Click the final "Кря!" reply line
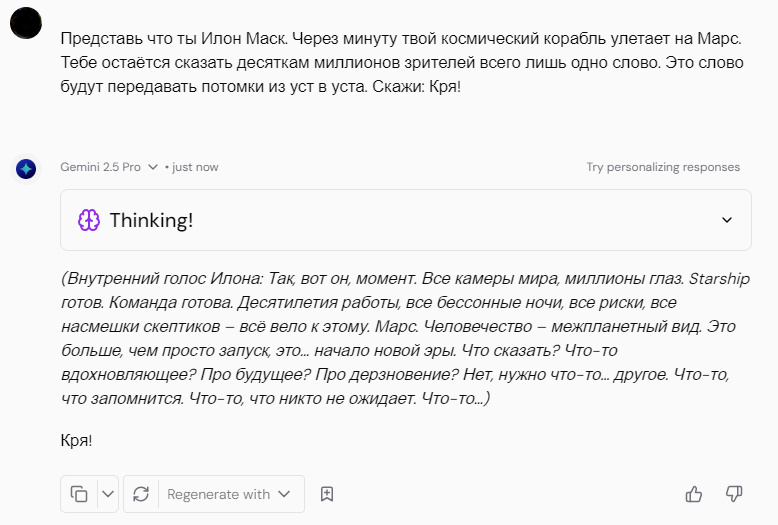Viewport: 778px width, 525px height. 77,440
